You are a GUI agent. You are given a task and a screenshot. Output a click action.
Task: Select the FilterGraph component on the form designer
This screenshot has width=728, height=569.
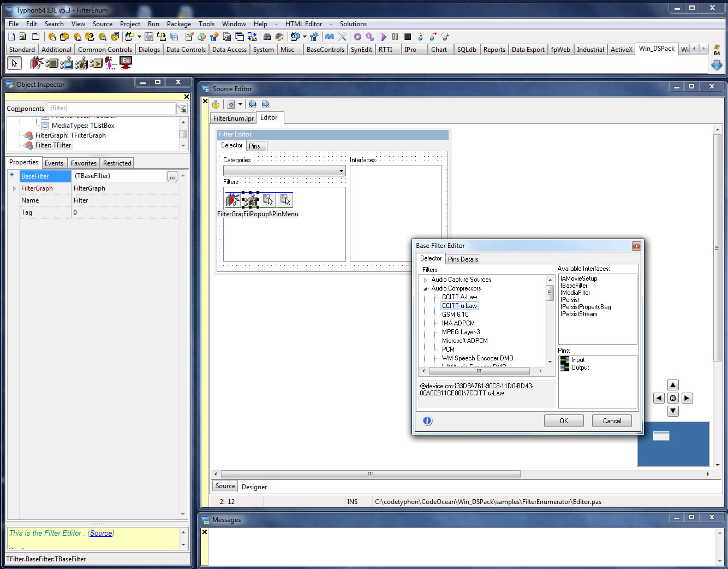tap(233, 200)
